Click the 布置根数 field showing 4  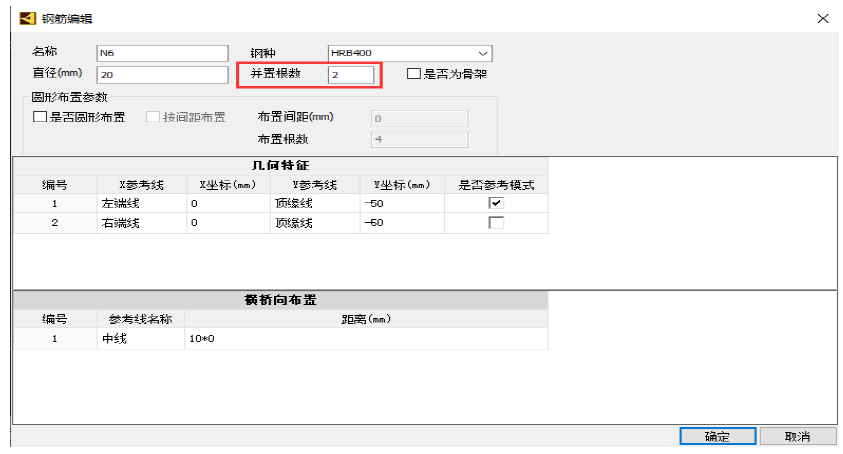419,139
